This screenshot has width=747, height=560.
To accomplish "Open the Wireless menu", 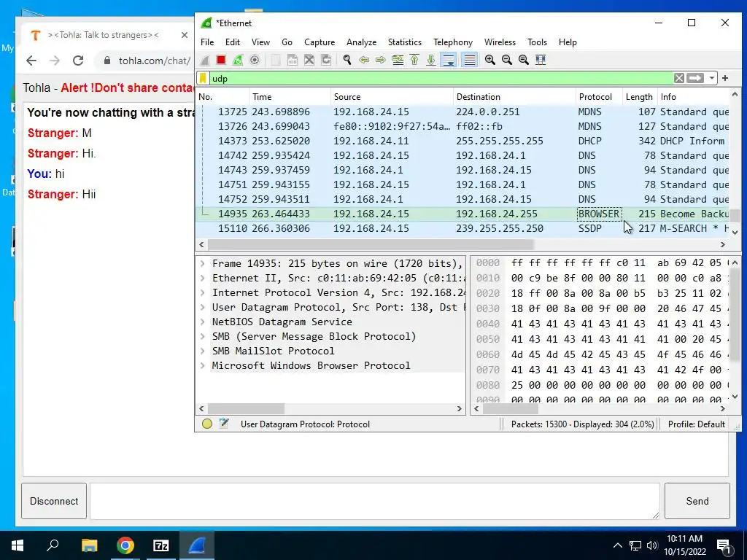I will 500,42.
